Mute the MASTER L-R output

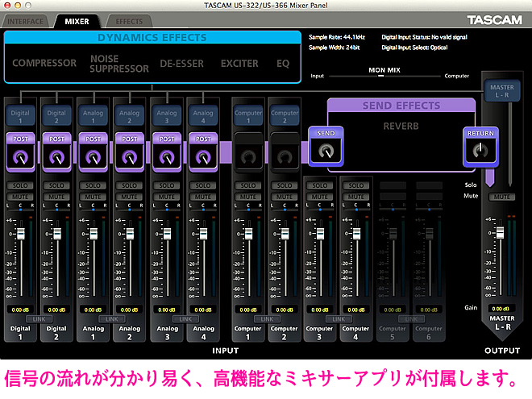coord(502,197)
